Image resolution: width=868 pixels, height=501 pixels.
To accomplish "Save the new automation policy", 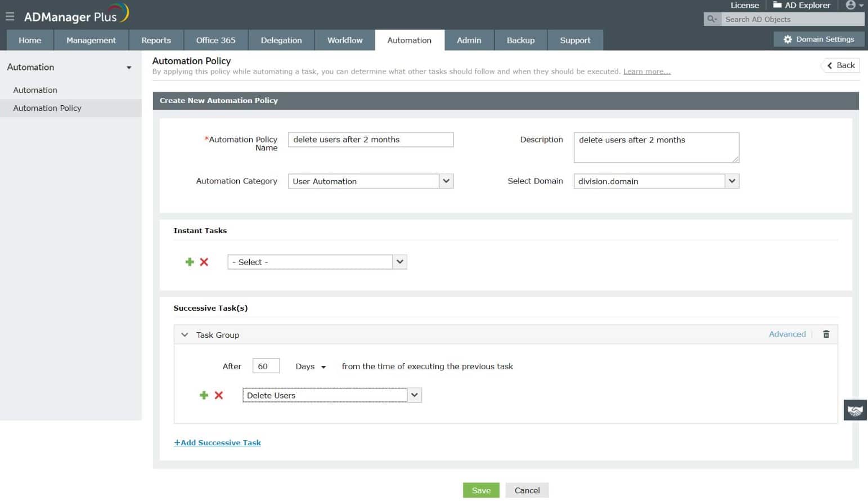I will (480, 490).
